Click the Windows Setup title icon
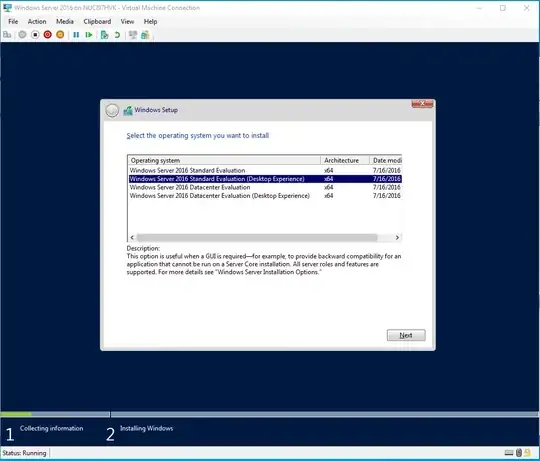The height and width of the screenshot is (461, 540). [128, 111]
